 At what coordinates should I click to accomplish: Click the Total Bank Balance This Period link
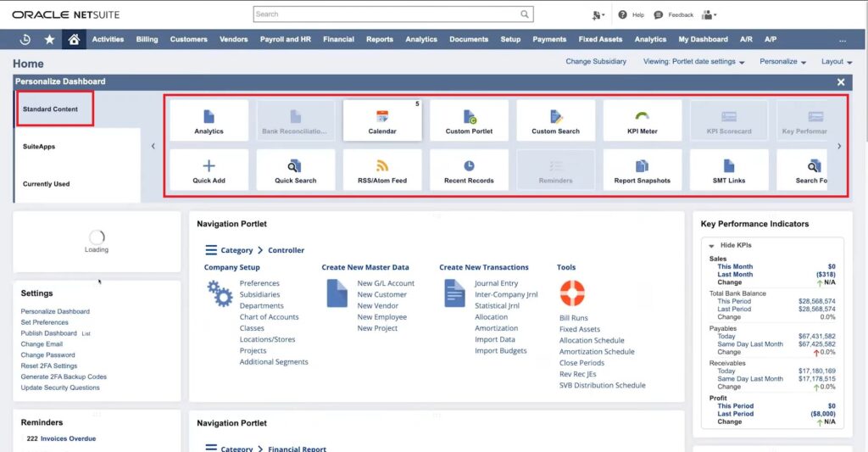pos(734,301)
